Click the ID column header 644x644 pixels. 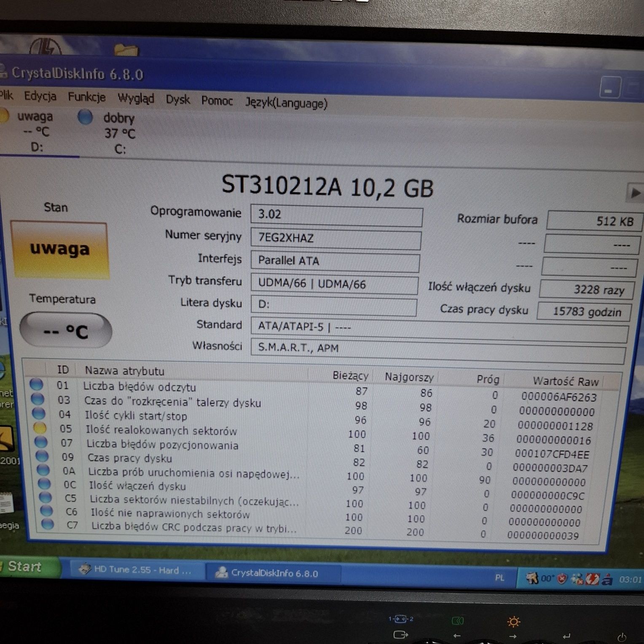pos(63,370)
